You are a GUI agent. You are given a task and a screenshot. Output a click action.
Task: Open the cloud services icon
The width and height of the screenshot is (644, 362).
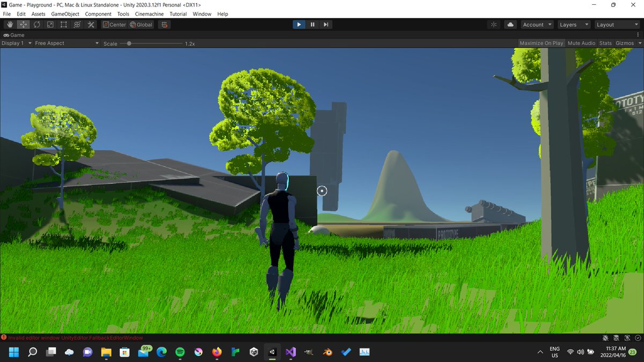click(510, 25)
